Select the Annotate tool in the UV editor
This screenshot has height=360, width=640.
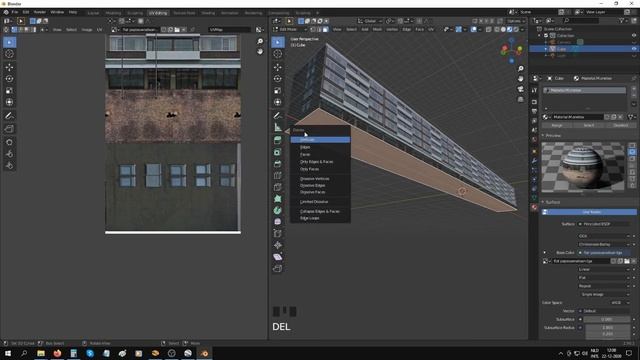click(x=9, y=116)
